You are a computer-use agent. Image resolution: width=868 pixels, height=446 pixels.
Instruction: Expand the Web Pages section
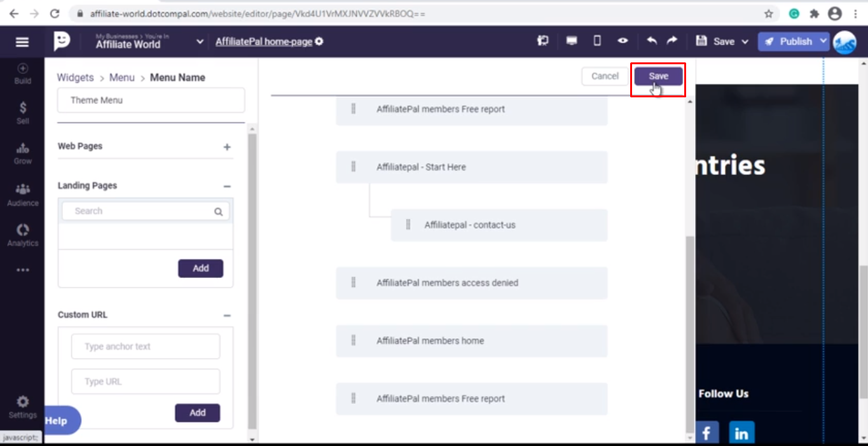[227, 147]
